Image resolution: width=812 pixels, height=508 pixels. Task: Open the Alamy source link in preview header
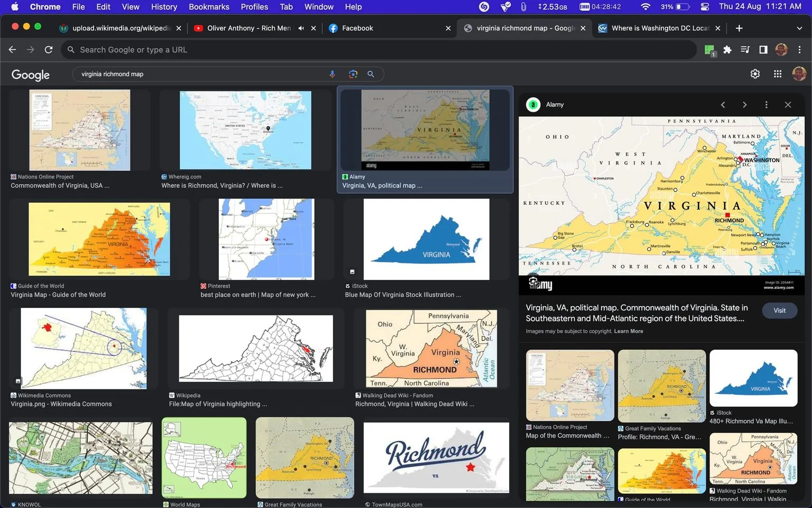545,105
